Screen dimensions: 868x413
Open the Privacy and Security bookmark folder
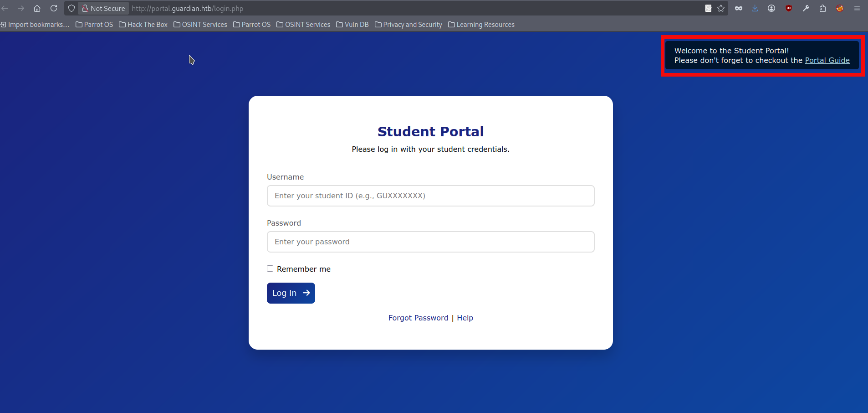pyautogui.click(x=408, y=25)
